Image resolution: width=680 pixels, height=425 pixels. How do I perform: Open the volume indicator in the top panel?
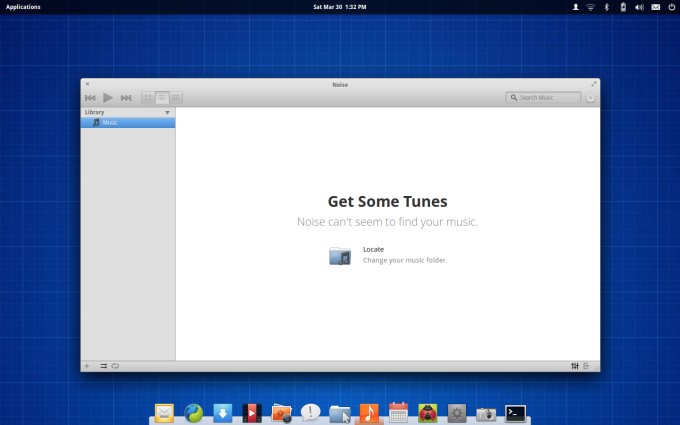point(638,7)
